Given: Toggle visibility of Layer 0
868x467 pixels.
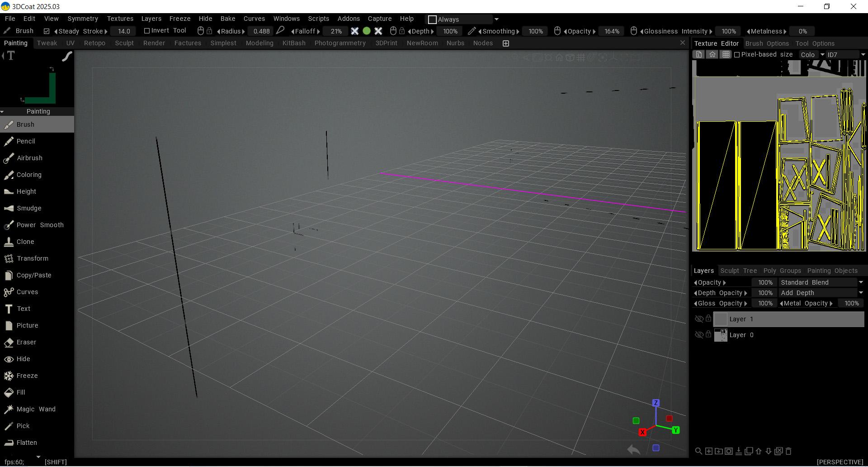Looking at the screenshot, I should click(698, 335).
